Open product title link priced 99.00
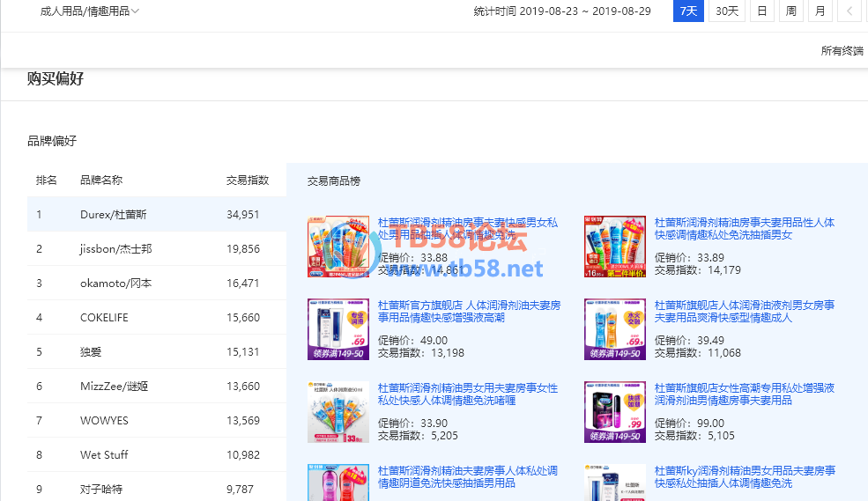 (x=745, y=394)
